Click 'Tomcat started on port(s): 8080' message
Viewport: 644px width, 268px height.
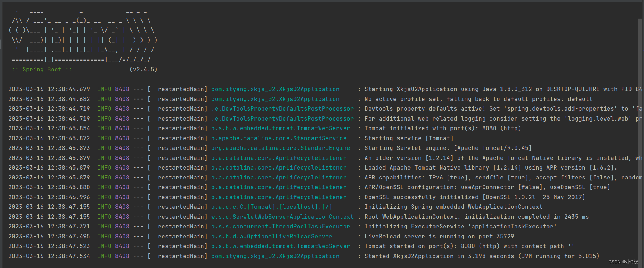coord(469,246)
